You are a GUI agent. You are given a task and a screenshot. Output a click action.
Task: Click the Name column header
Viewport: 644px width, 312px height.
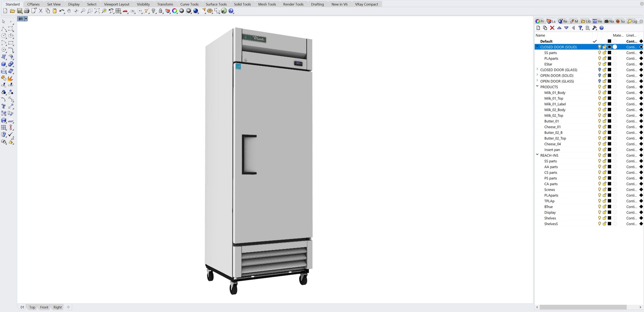point(540,35)
